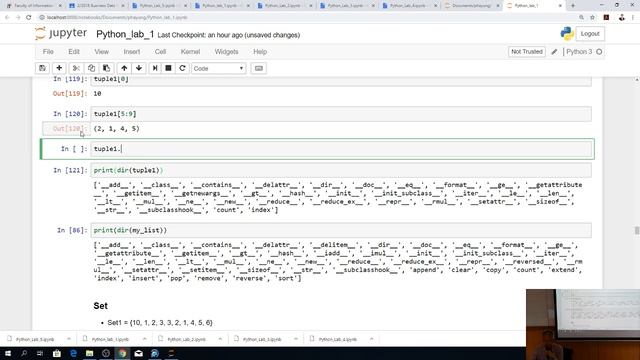The width and height of the screenshot is (640, 360).
Task: Open the browser profile avatar icon
Action: pos(622,18)
